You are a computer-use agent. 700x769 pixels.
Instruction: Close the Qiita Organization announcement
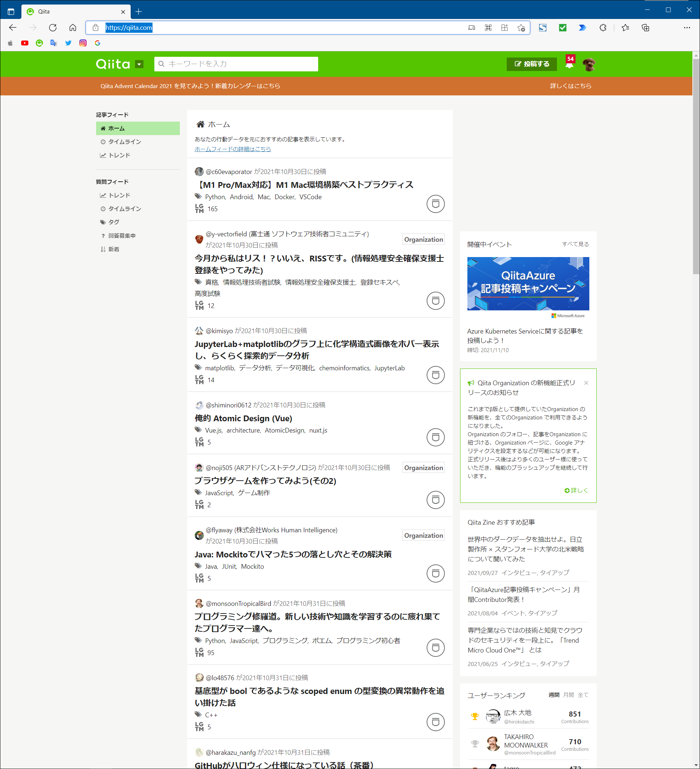coord(586,383)
